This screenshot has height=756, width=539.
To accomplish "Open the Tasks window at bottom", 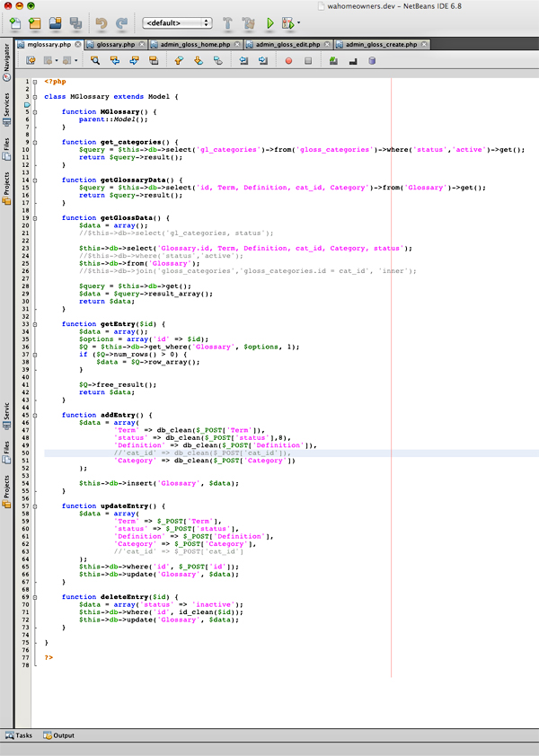I will point(19,735).
